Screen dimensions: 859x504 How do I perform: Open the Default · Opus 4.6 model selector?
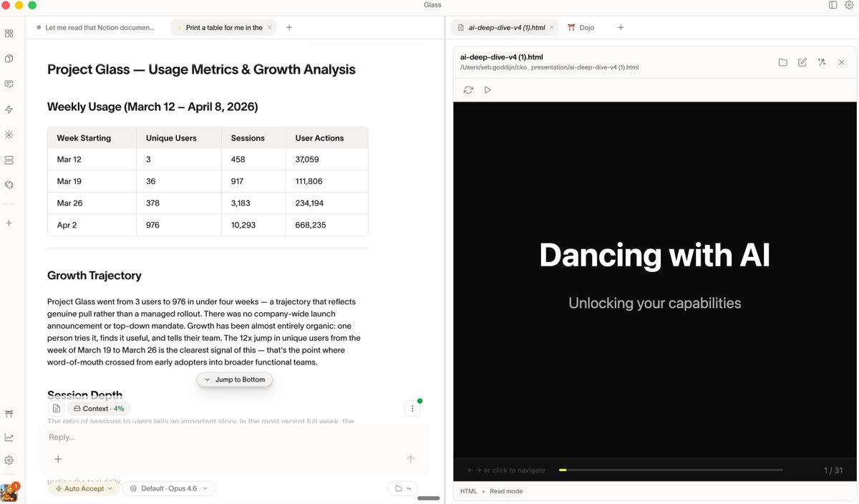click(169, 488)
